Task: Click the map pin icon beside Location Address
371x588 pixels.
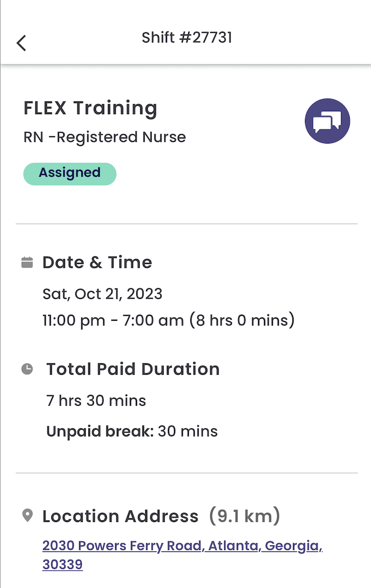Action: (x=27, y=515)
